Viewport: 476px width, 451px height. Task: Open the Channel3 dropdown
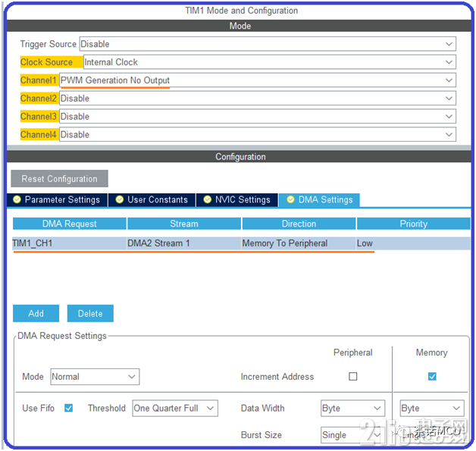[x=258, y=117]
